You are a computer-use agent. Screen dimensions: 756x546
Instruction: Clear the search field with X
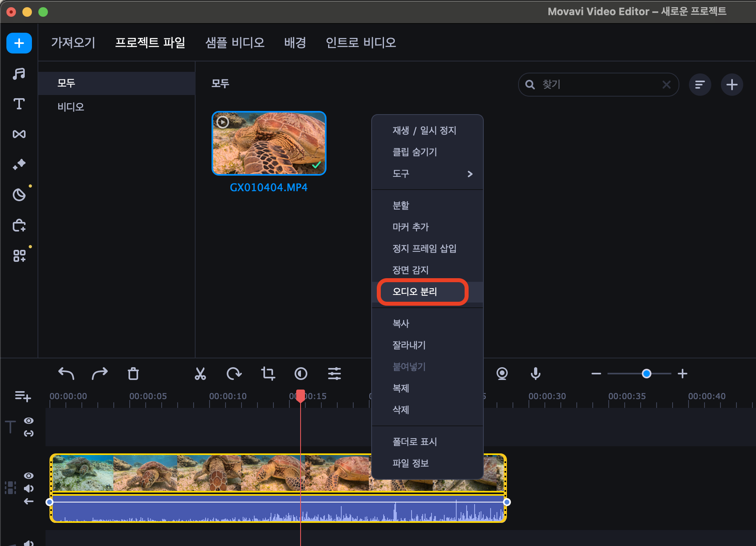667,85
